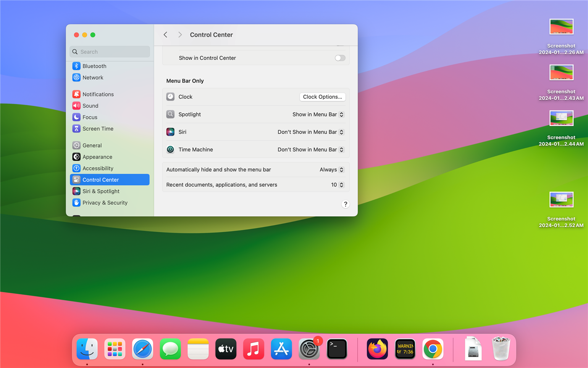Click the Screen Time hourglass icon

click(76, 129)
